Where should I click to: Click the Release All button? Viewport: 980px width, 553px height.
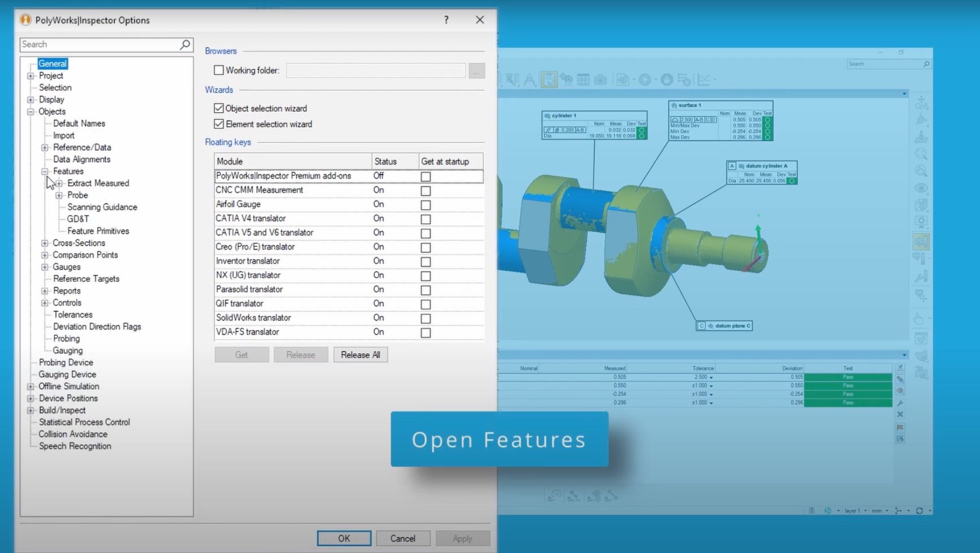360,355
